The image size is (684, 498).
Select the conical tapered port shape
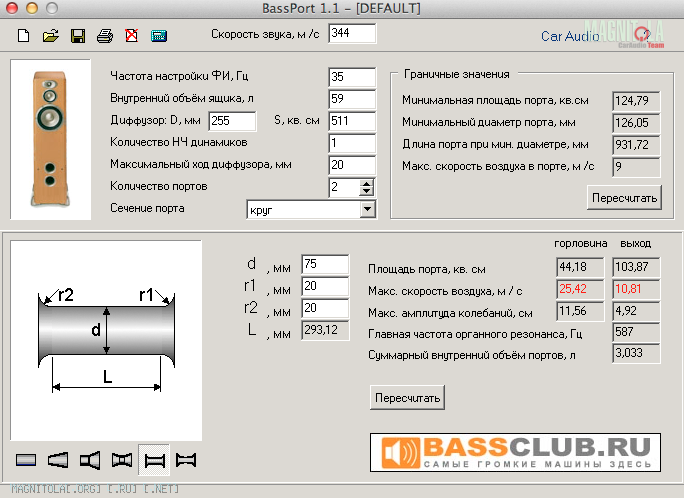[x=58, y=459]
